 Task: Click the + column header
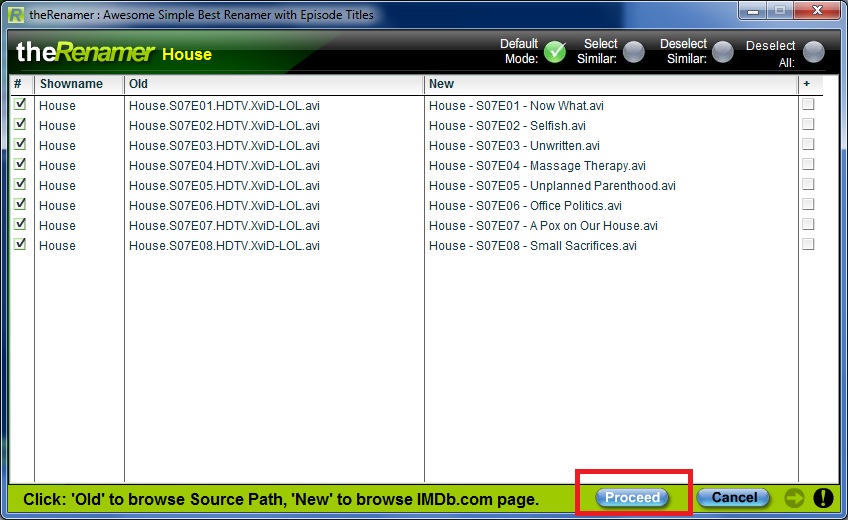[x=810, y=84]
